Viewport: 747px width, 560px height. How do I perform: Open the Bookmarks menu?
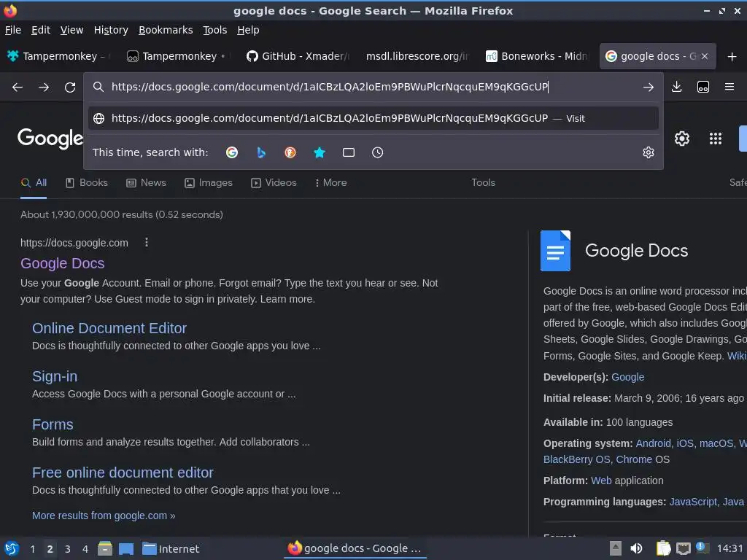(166, 30)
